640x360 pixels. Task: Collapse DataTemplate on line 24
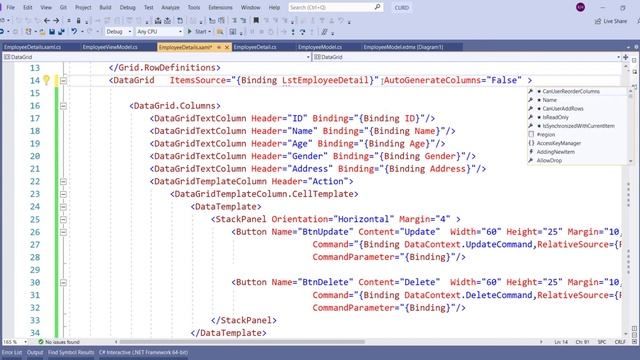[x=63, y=207]
